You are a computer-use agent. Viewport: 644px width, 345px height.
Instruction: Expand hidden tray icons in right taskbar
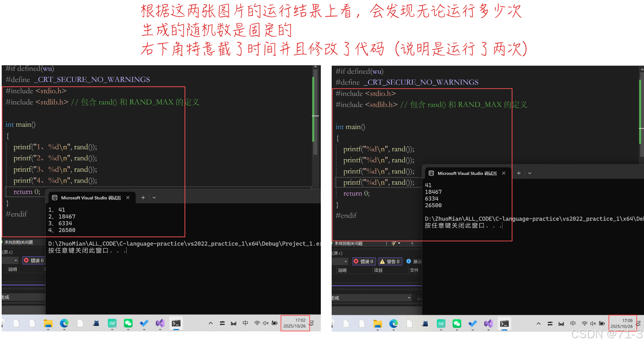pyautogui.click(x=538, y=324)
